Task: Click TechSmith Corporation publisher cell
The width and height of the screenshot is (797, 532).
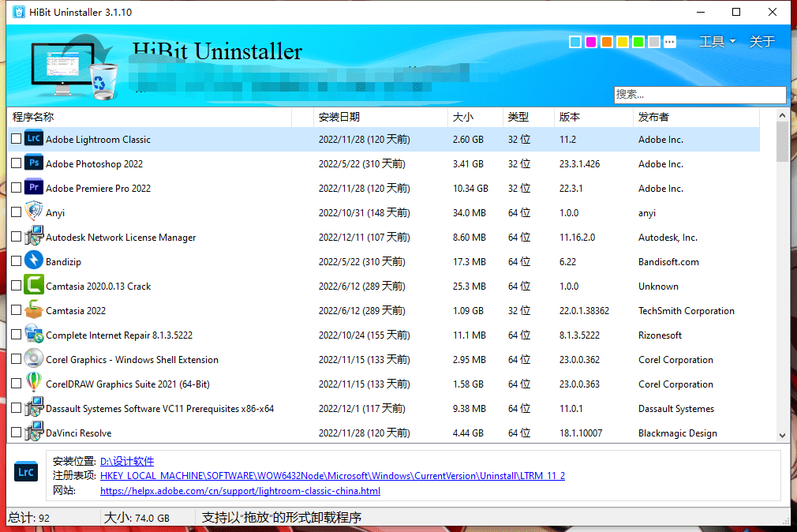Action: pos(687,311)
